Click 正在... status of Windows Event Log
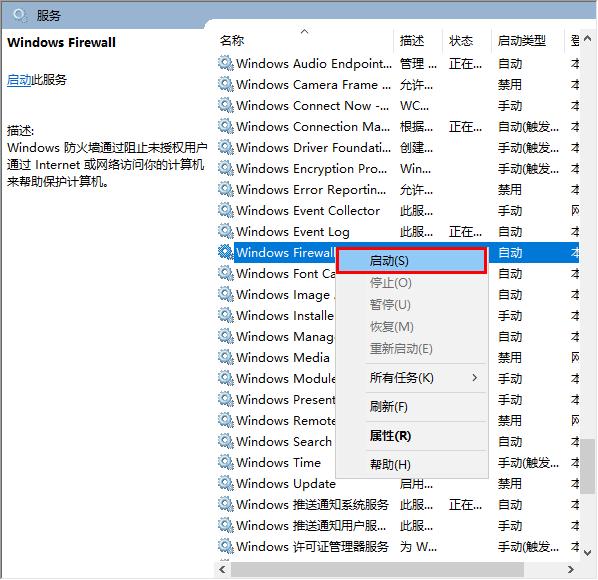 point(465,231)
